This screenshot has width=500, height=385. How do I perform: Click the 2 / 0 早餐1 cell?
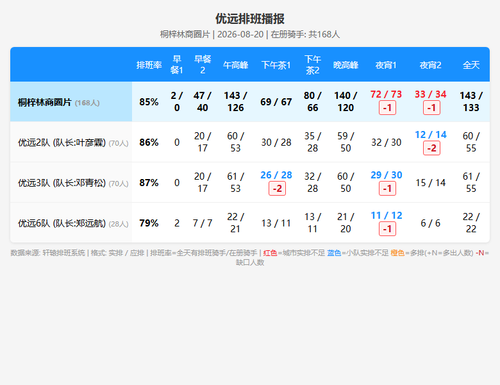[177, 102]
